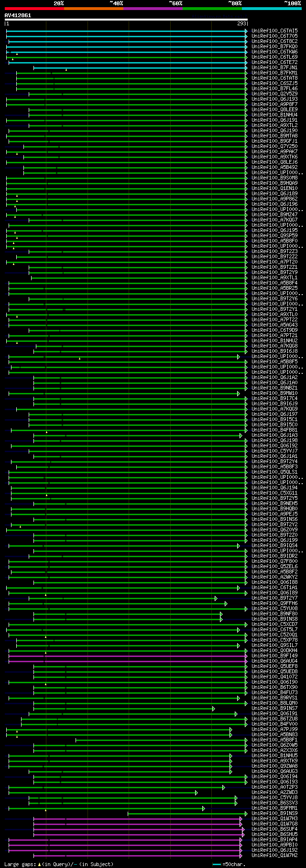Click the cyan alignment bar for UniRef100_C6TAI5
The image size is (306, 868).
(x=127, y=31)
